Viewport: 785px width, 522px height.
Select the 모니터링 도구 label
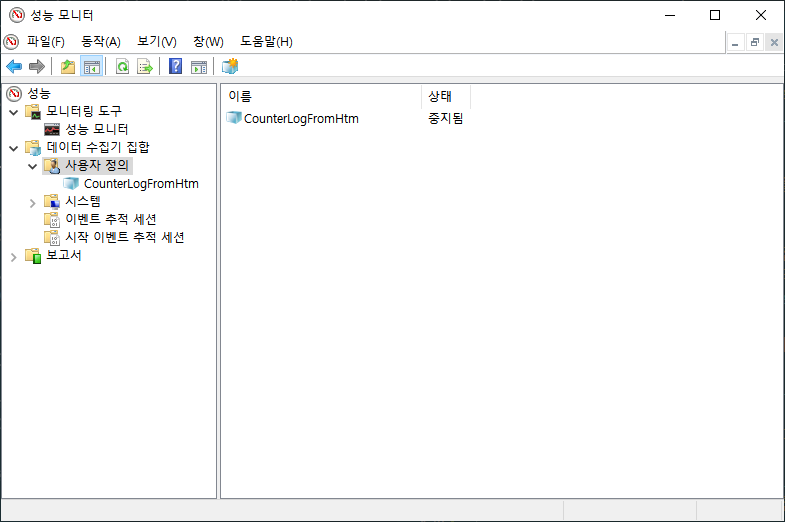click(84, 111)
